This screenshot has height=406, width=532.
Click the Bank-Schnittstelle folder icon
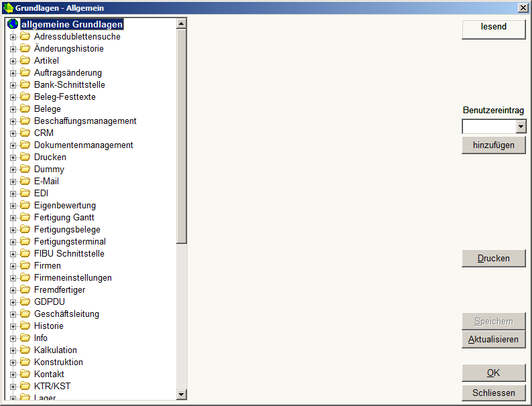(25, 84)
